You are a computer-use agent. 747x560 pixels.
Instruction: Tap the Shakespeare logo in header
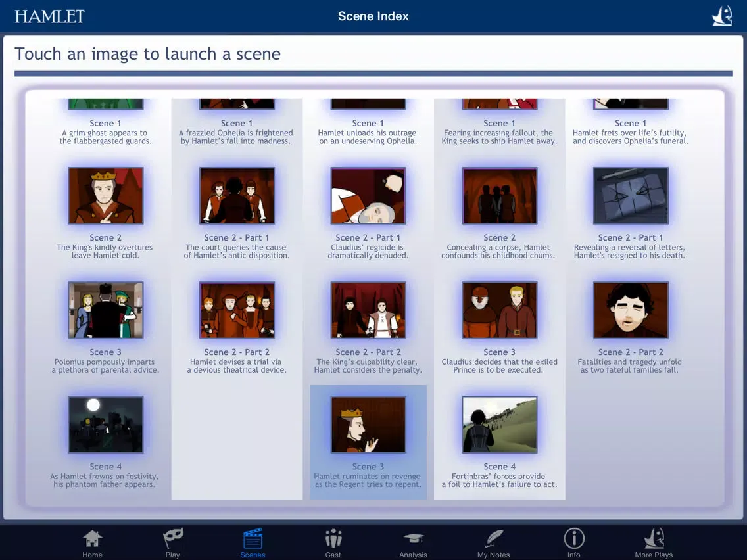tap(722, 16)
